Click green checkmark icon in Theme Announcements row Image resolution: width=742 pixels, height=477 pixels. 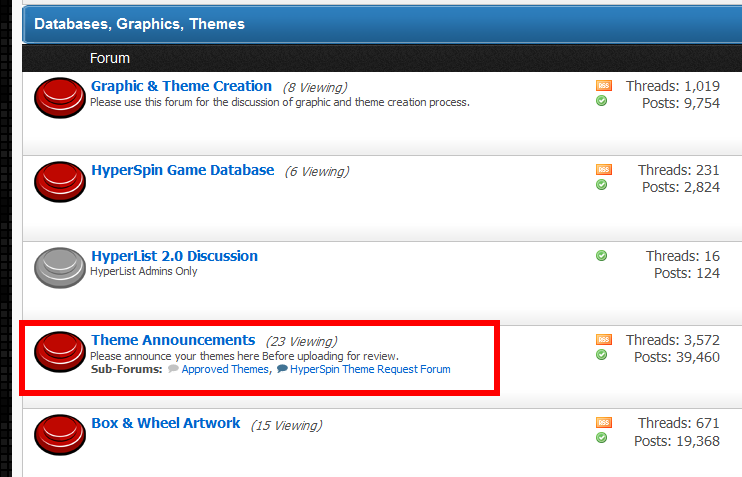[x=601, y=354]
